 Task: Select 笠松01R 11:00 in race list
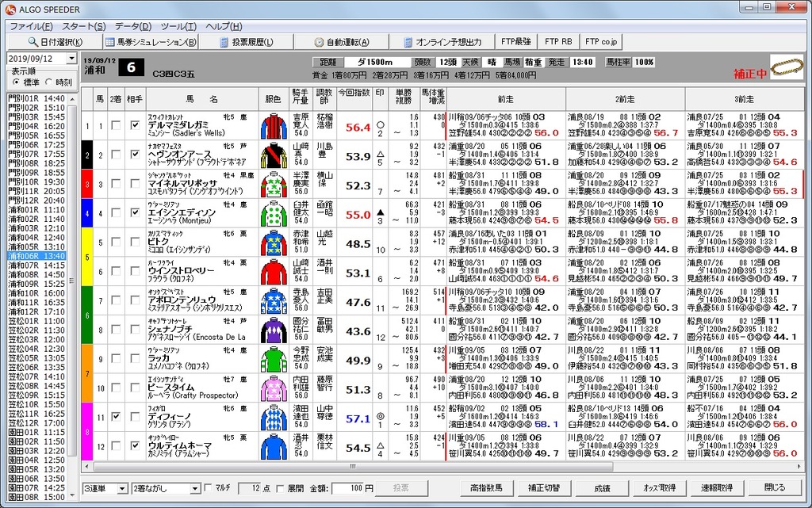point(36,321)
